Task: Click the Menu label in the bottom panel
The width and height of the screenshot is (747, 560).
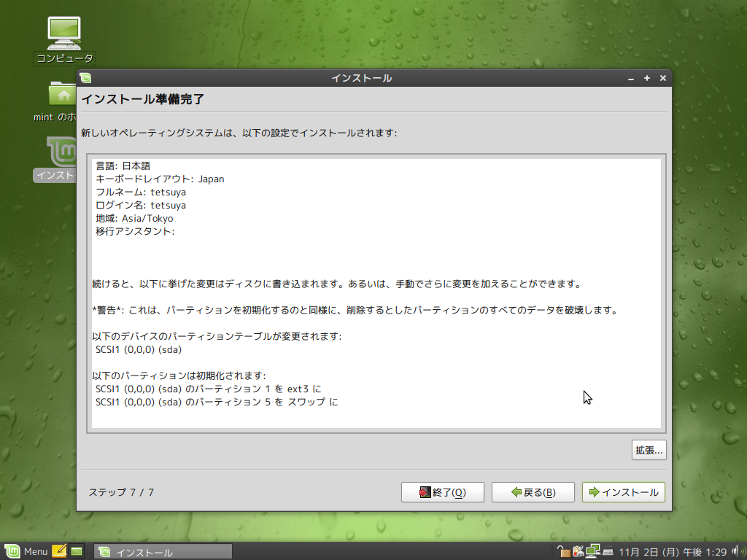Action: tap(36, 551)
